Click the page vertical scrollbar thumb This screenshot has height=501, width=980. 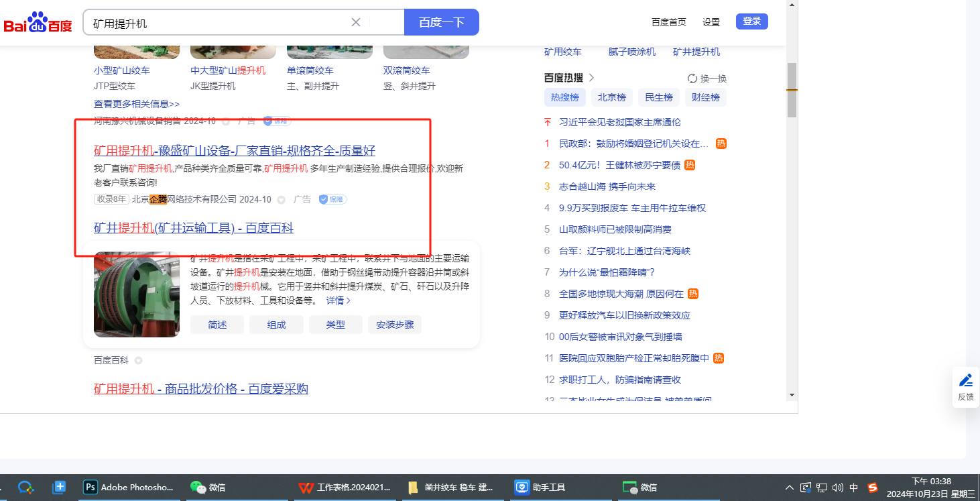click(792, 90)
